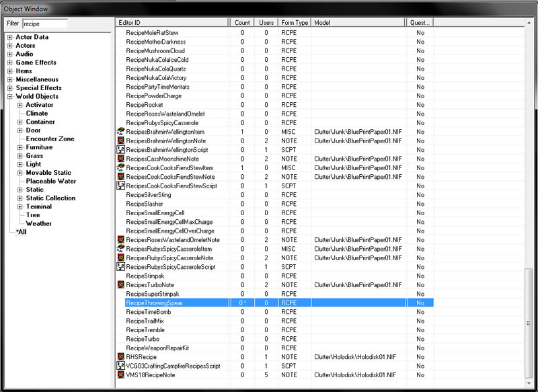The image size is (538, 392).
Task: Click the note icon beside RecipesTurboNote
Action: pos(120,284)
